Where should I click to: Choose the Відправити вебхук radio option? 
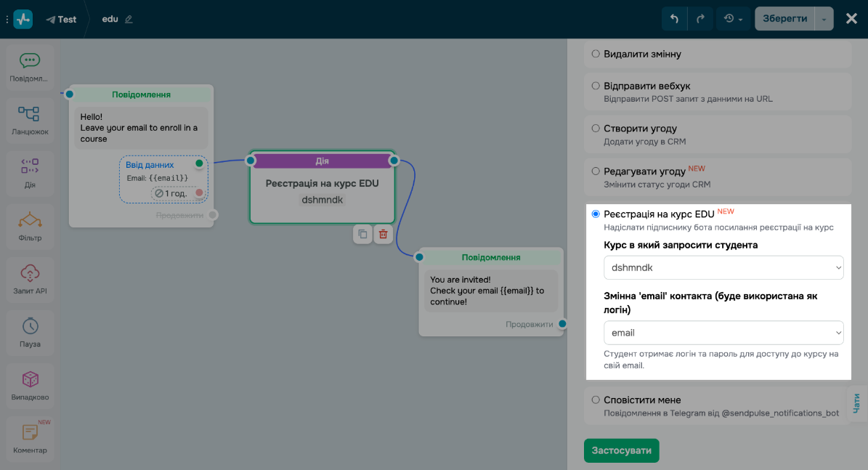(x=596, y=86)
